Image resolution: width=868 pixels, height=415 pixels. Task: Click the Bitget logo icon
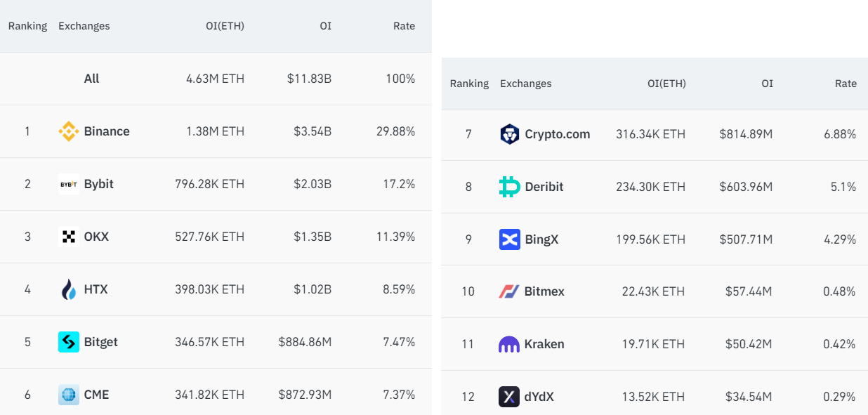tap(68, 342)
